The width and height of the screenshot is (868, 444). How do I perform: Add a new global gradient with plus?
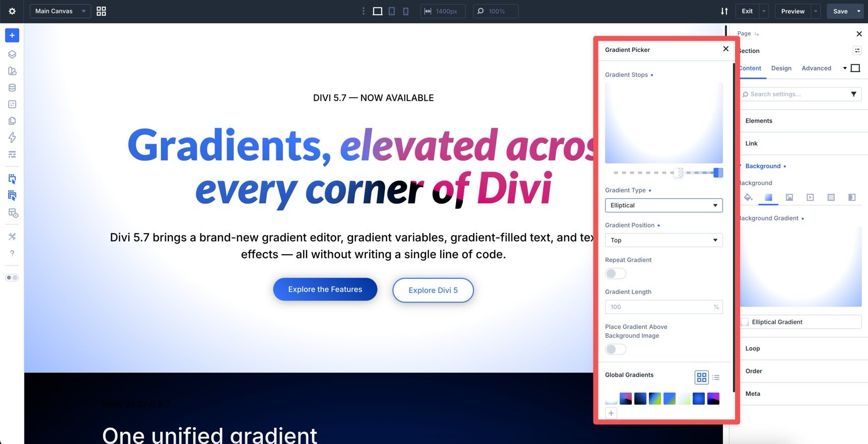click(611, 413)
